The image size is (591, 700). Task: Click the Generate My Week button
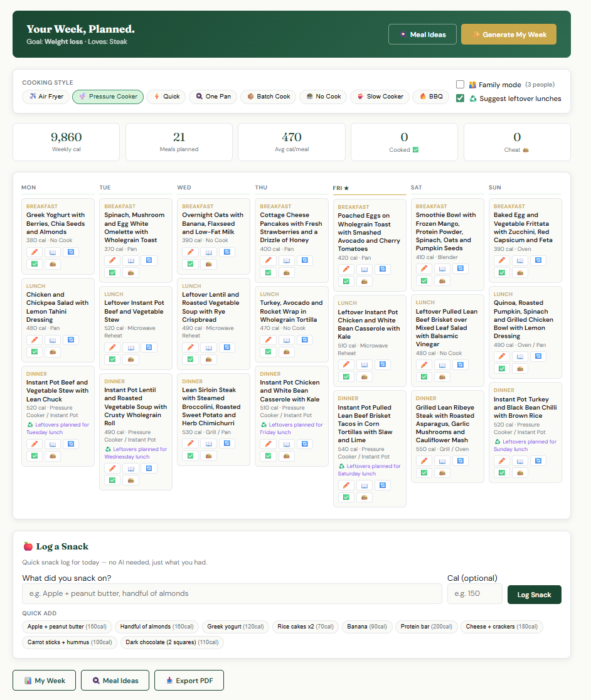coord(509,34)
